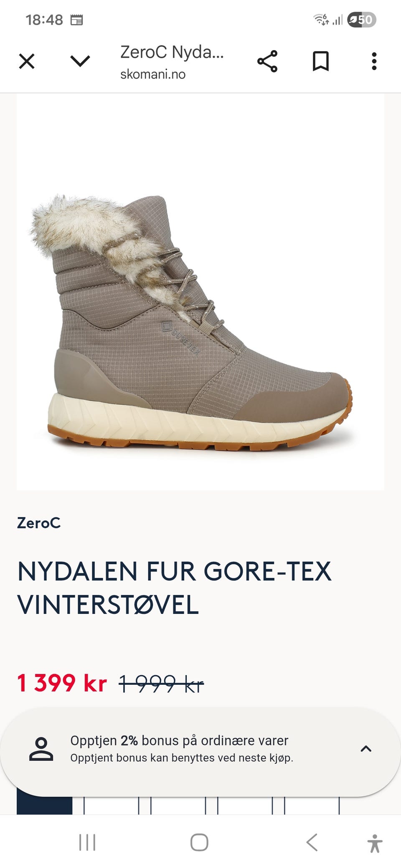Open the three-dot overflow menu

coord(374,61)
